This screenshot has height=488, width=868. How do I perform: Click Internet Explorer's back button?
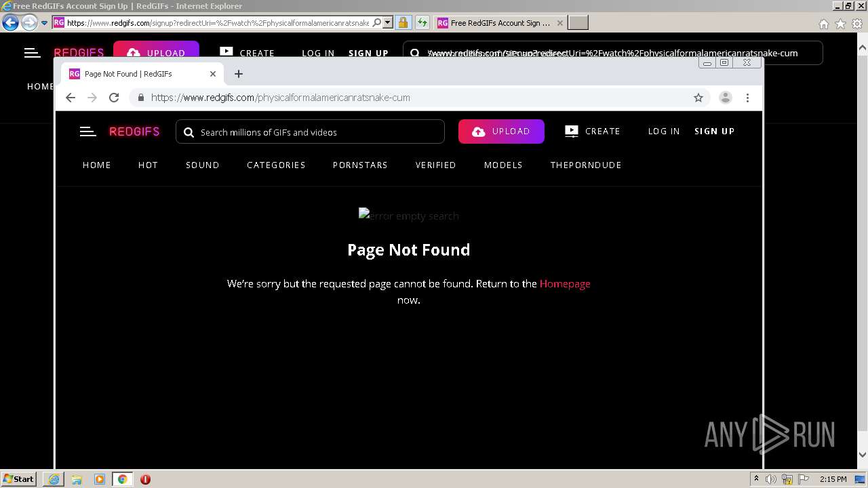point(10,23)
